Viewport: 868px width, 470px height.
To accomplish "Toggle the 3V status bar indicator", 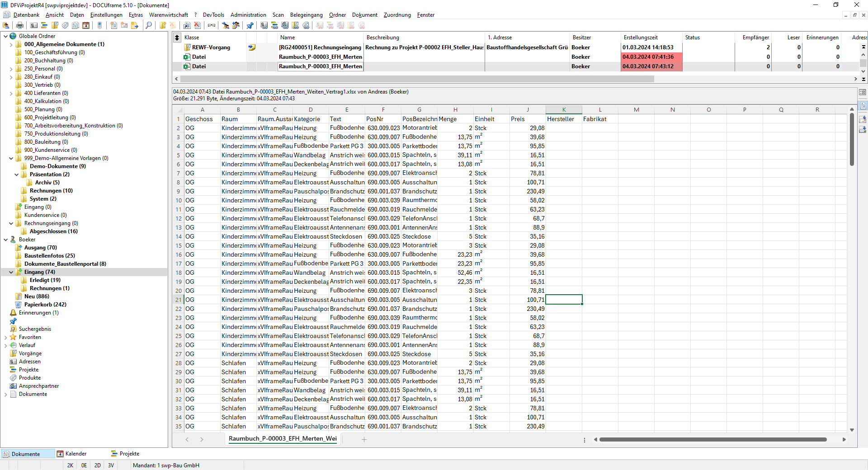I will coord(111,465).
